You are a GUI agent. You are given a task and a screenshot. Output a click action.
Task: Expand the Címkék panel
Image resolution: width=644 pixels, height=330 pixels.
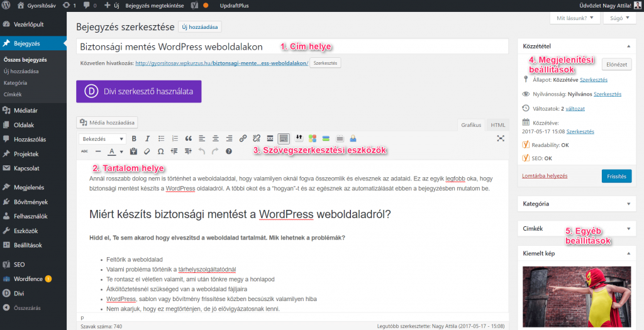point(630,229)
